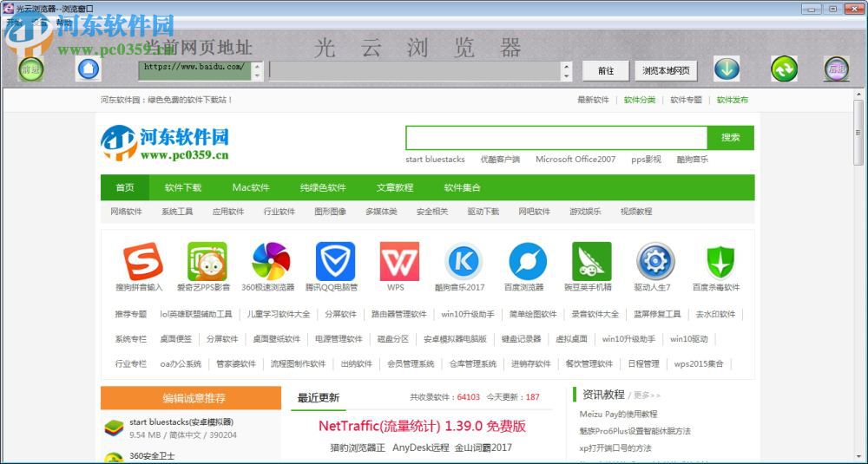Click the blue download arrow icon
The image size is (868, 464).
(727, 69)
